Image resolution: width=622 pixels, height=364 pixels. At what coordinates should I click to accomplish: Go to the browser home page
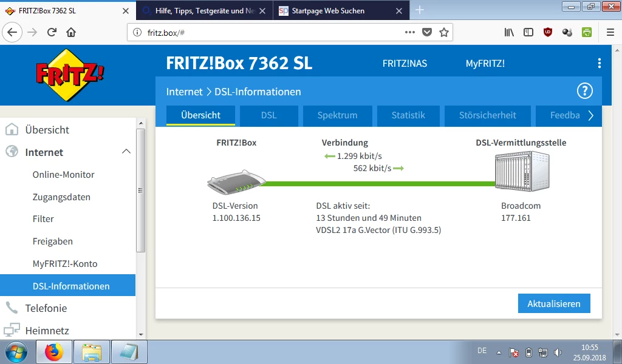pyautogui.click(x=71, y=33)
